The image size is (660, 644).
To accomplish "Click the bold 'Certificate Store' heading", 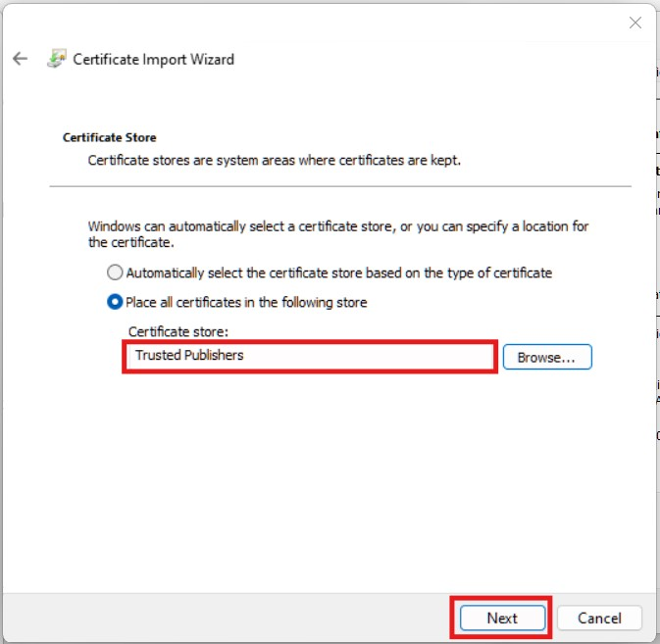I will point(109,138).
